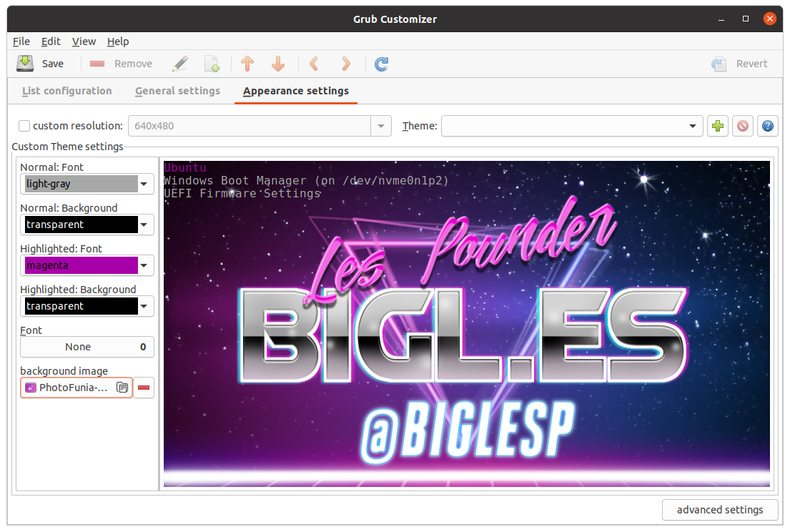Screen dimensions: 790x532
Task: Switch to List configuration tab
Action: (67, 92)
